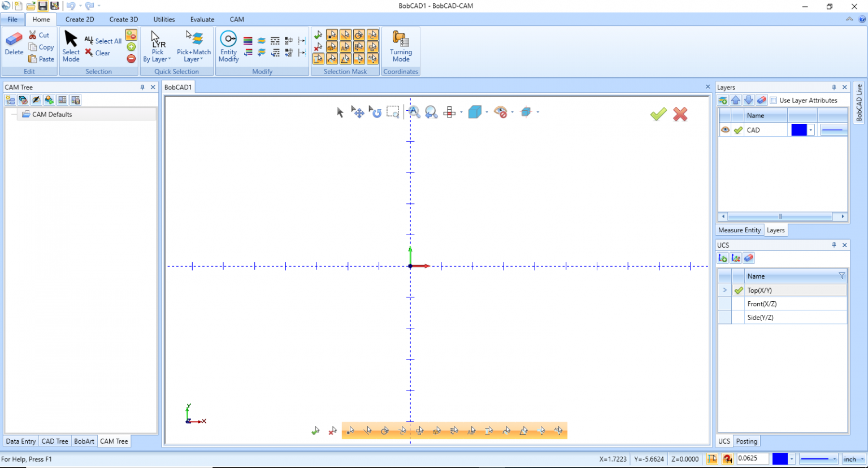Choose the Select Mode arrow tool
The width and height of the screenshot is (868, 468).
click(71, 45)
